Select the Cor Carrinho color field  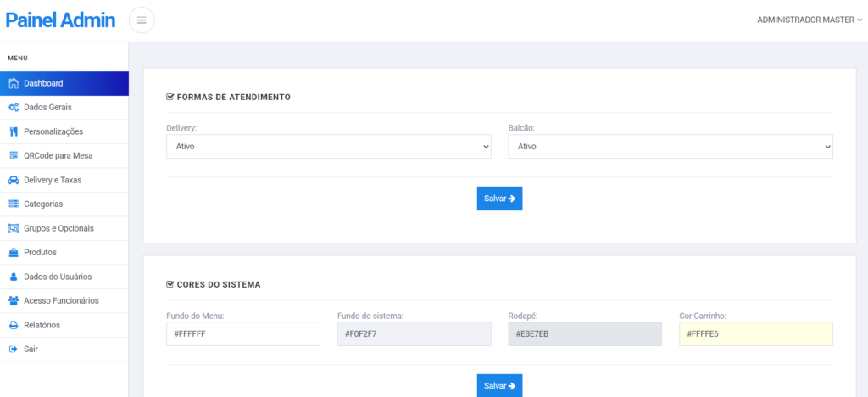(x=755, y=334)
